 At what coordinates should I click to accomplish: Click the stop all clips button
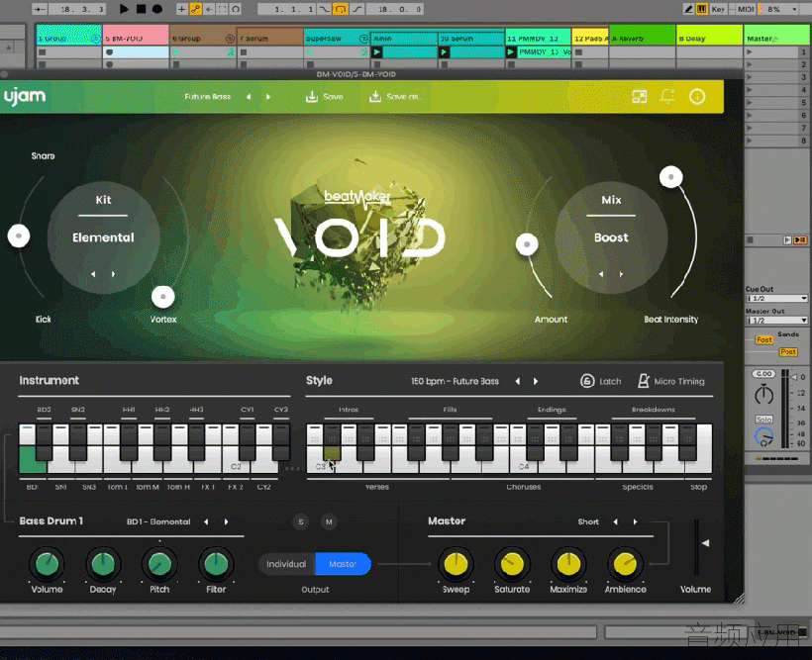point(750,240)
